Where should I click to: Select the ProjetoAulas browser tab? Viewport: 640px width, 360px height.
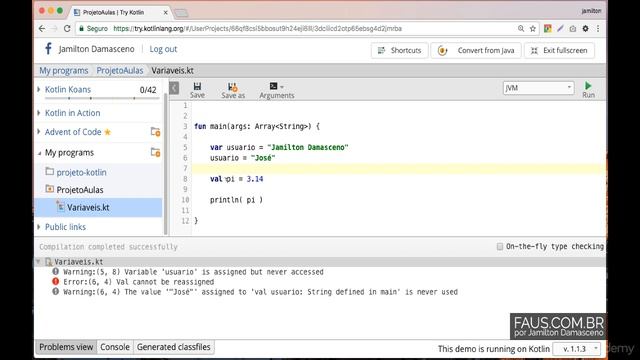click(120, 12)
